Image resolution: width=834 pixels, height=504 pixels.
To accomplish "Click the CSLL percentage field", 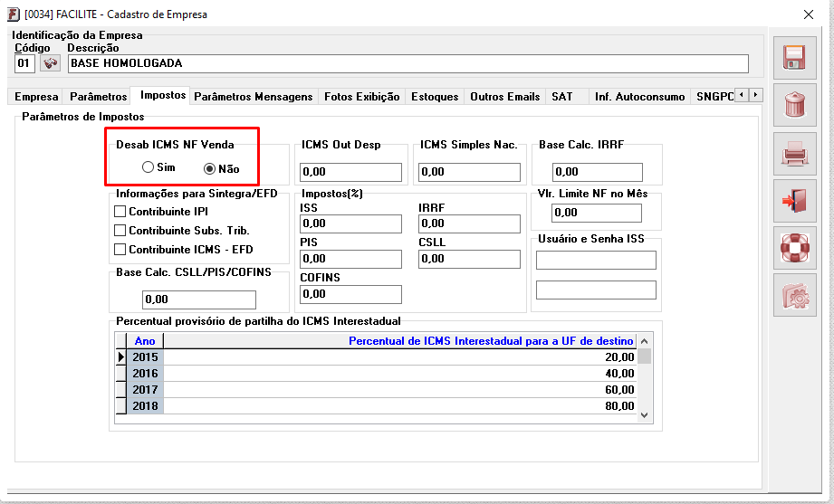I will [469, 259].
